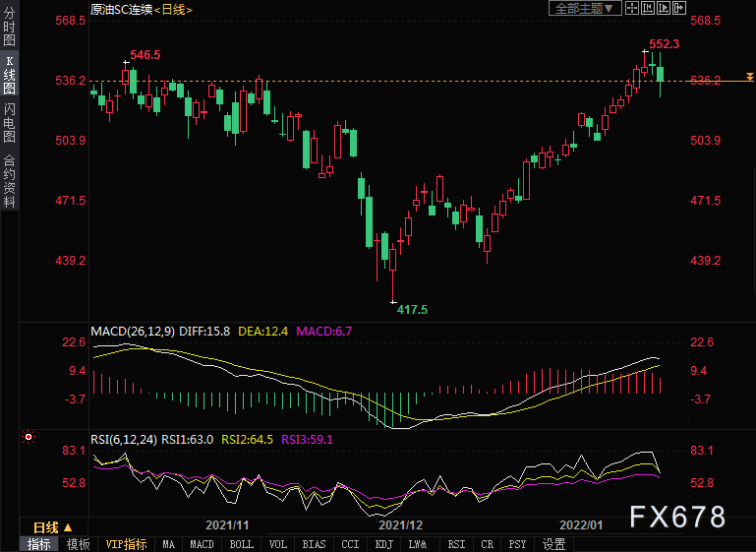Screen dimensions: 756x552
Task: Open the 闪电图 side tab
Action: point(9,124)
